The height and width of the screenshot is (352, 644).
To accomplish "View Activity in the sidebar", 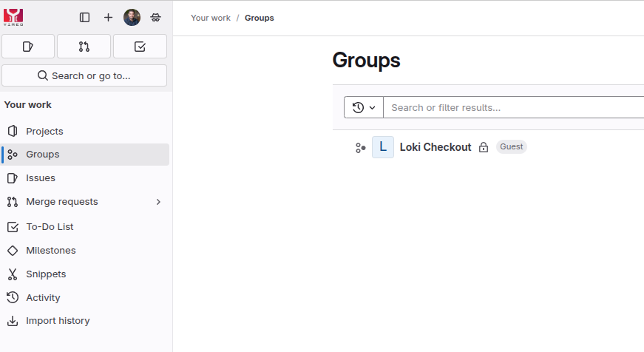I will 43,298.
